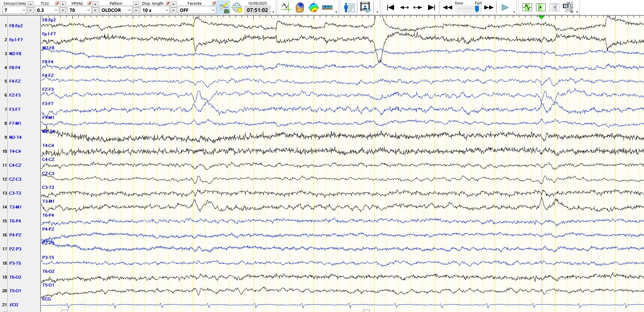Open the patient information icon
Screen dimensions: 644x312
pyautogui.click(x=349, y=7)
